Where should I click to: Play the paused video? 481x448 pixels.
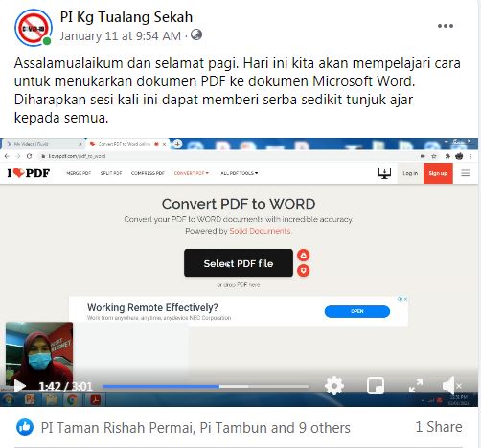click(x=19, y=386)
